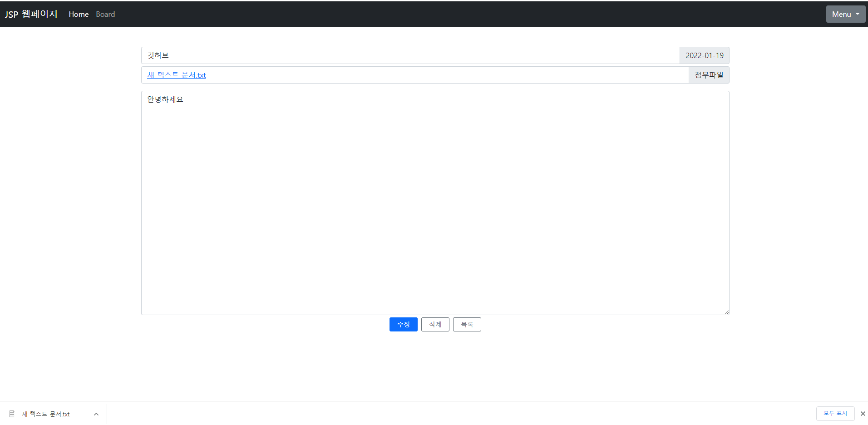Open the attachment link 새 텍스트 문서.txt
868x425 pixels.
pyautogui.click(x=176, y=74)
